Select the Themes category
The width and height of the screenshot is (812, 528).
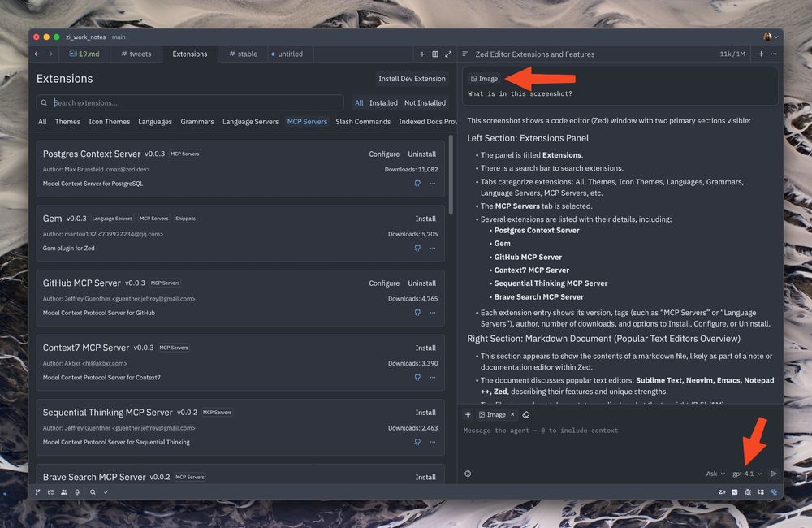click(67, 122)
